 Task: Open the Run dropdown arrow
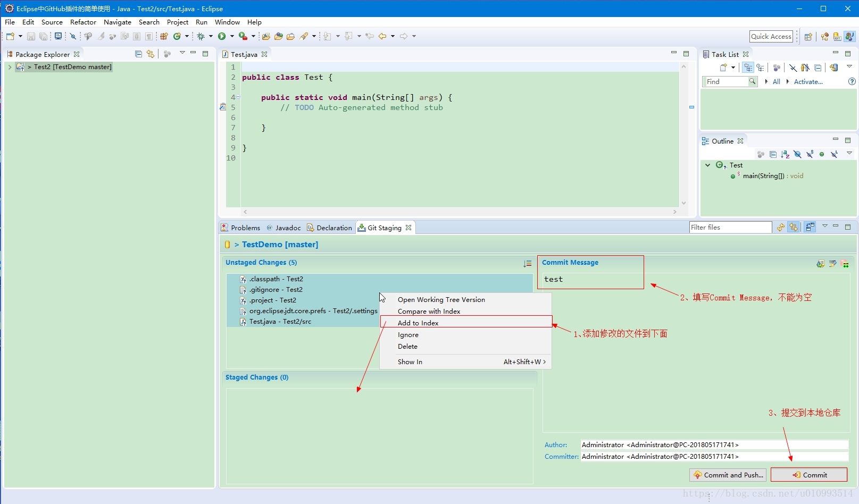tap(232, 36)
